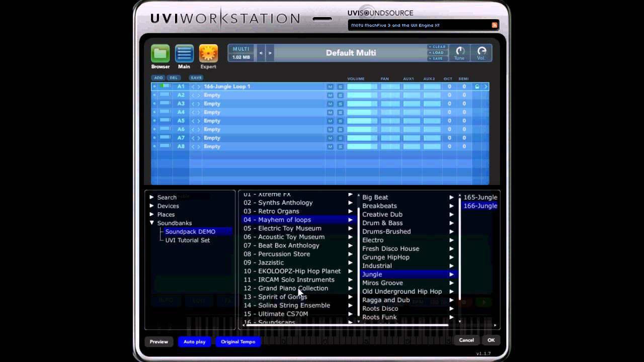Select previous preset arrow on part A5
The height and width of the screenshot is (362, 644).
point(193,121)
